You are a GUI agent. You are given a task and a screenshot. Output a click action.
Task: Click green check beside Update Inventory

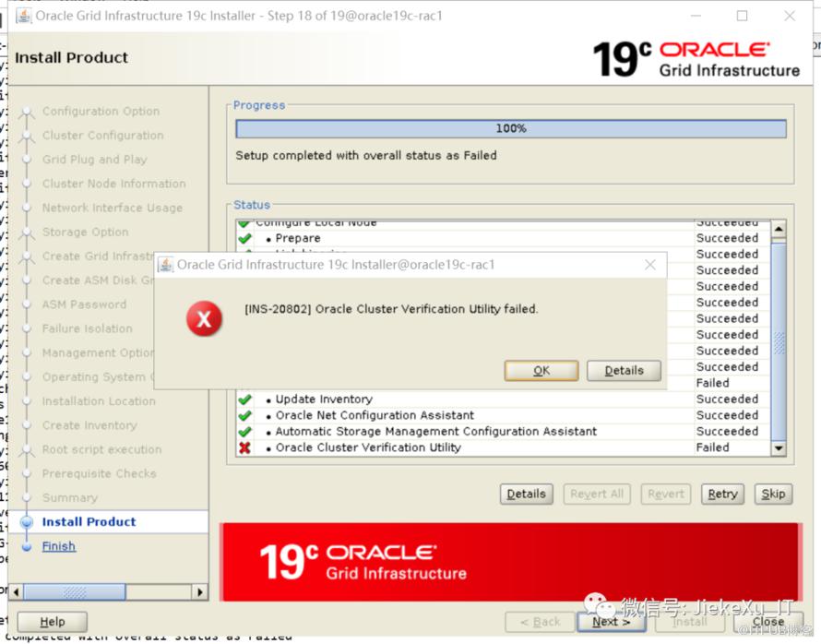pos(244,399)
